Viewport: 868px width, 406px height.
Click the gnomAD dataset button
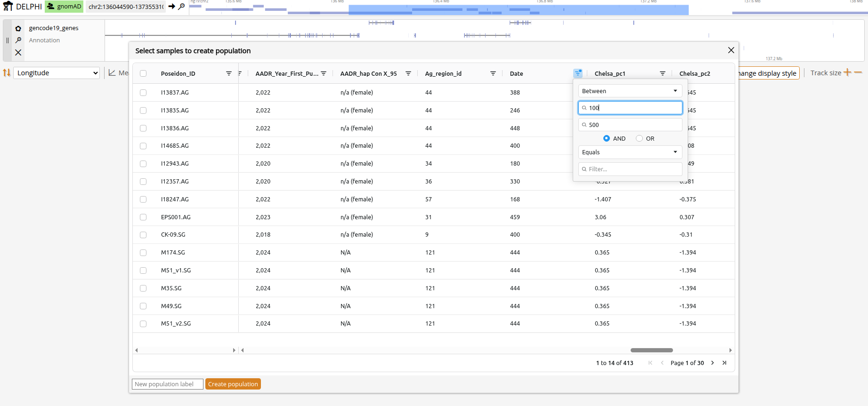point(65,7)
